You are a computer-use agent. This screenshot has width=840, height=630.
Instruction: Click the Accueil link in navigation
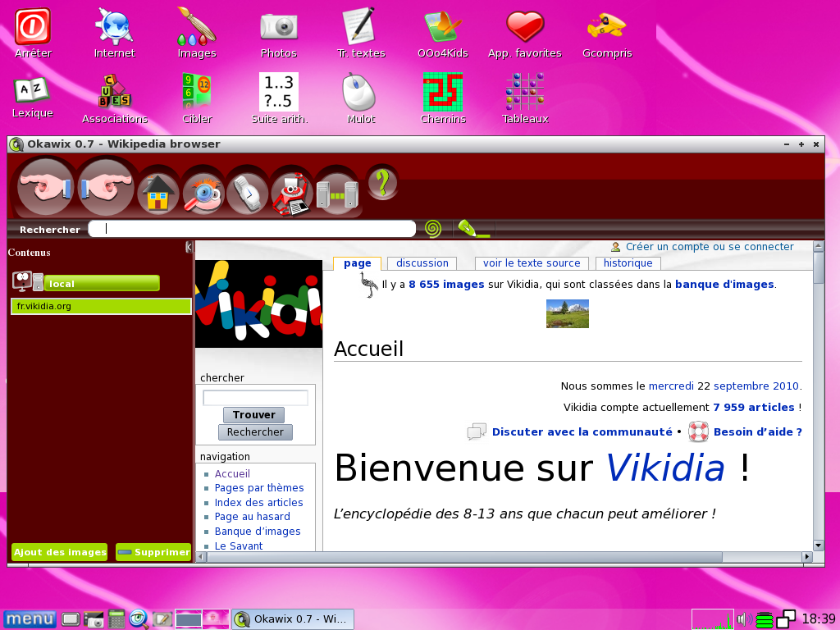(x=232, y=473)
